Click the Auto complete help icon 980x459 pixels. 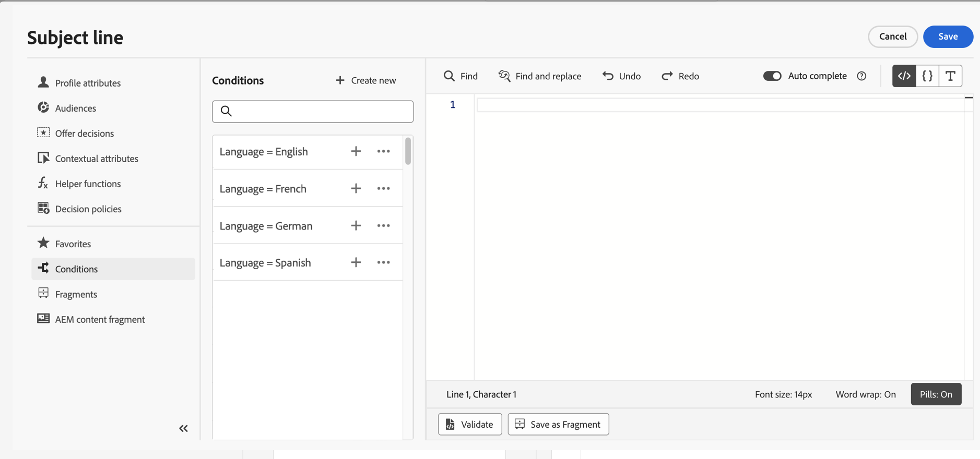861,76
